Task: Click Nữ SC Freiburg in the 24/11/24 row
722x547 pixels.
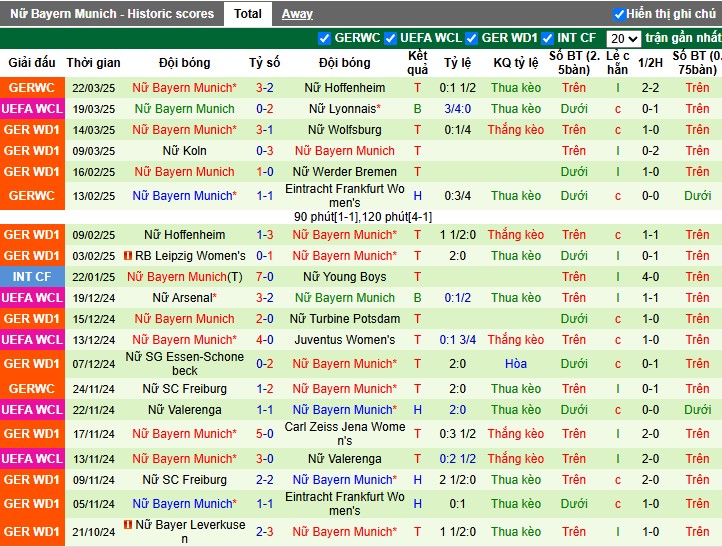Action: click(x=184, y=389)
